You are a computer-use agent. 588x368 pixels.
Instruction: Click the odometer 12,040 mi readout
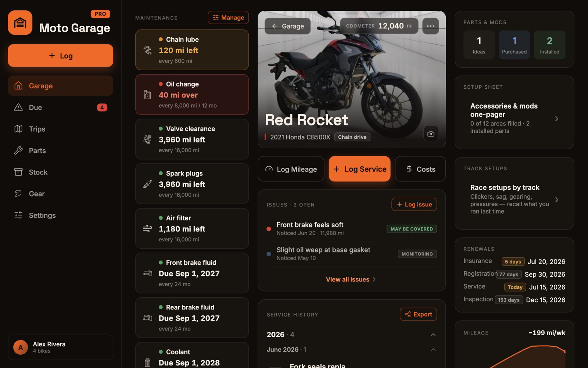click(x=379, y=26)
